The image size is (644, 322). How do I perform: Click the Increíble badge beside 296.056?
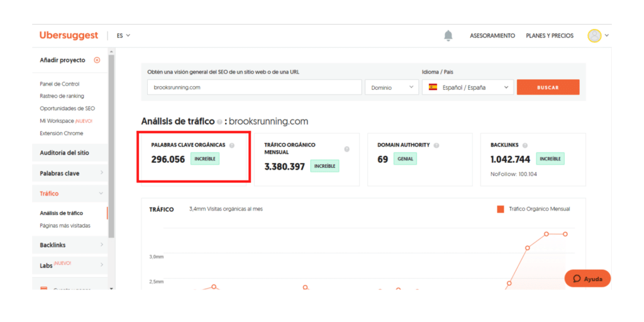click(x=205, y=159)
